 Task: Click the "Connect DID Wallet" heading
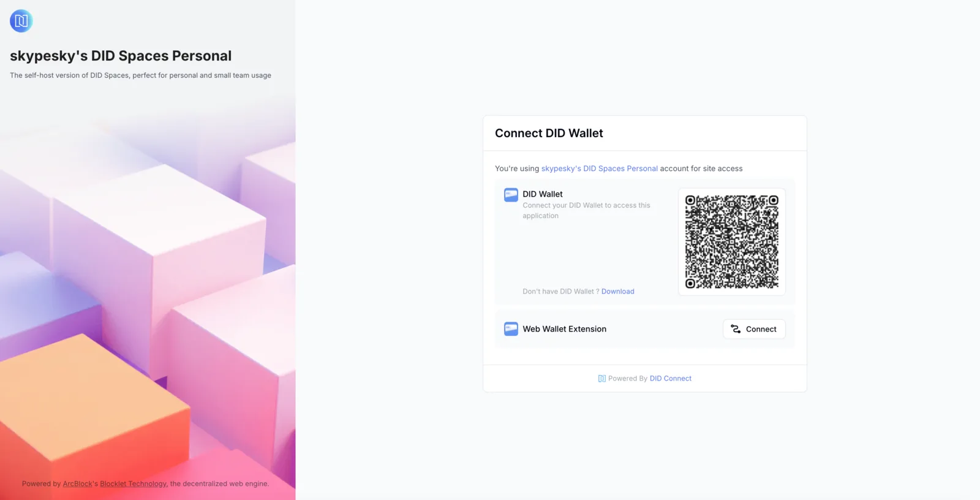coord(549,134)
